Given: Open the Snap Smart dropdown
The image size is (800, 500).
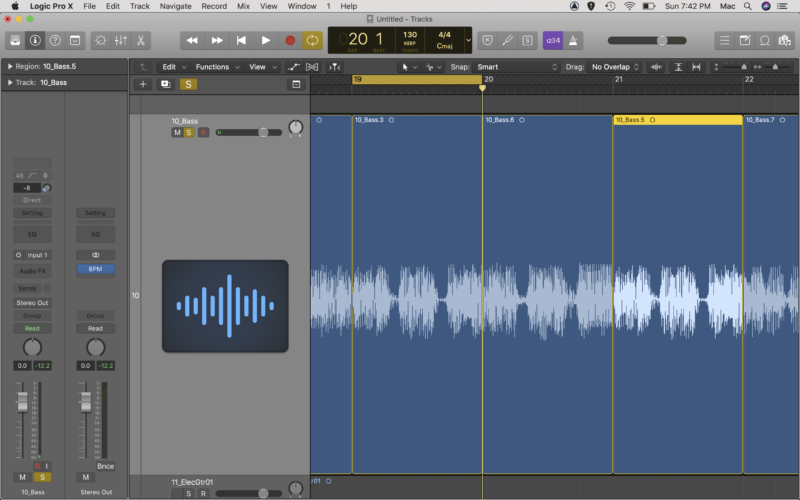Looking at the screenshot, I should pos(516,67).
